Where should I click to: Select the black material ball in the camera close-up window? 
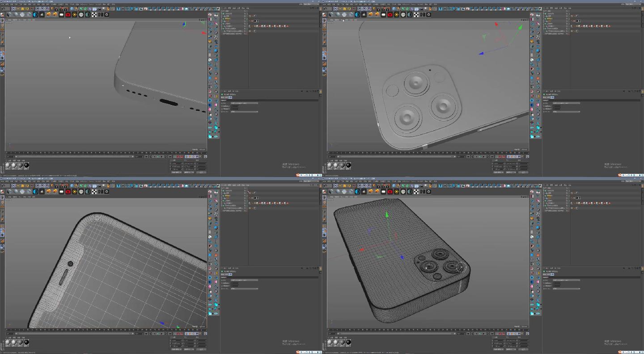pyautogui.click(x=348, y=165)
